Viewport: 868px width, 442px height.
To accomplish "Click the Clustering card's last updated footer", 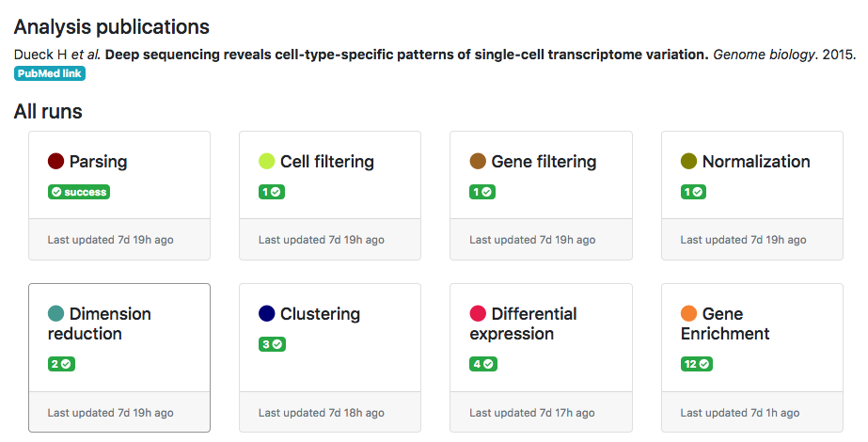I will pos(322,412).
